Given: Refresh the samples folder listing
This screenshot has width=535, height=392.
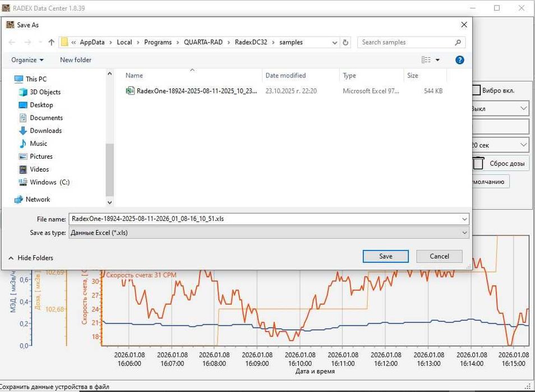Looking at the screenshot, I should (x=345, y=42).
